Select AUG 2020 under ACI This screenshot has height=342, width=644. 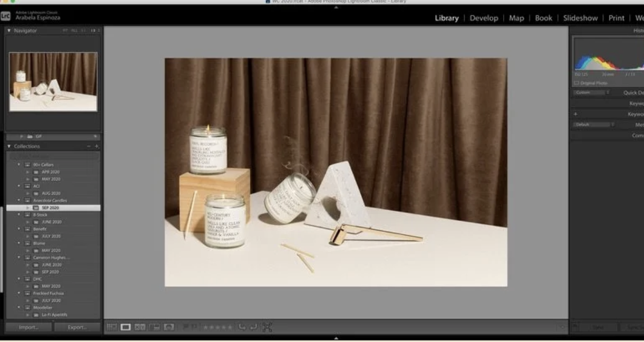click(x=51, y=193)
